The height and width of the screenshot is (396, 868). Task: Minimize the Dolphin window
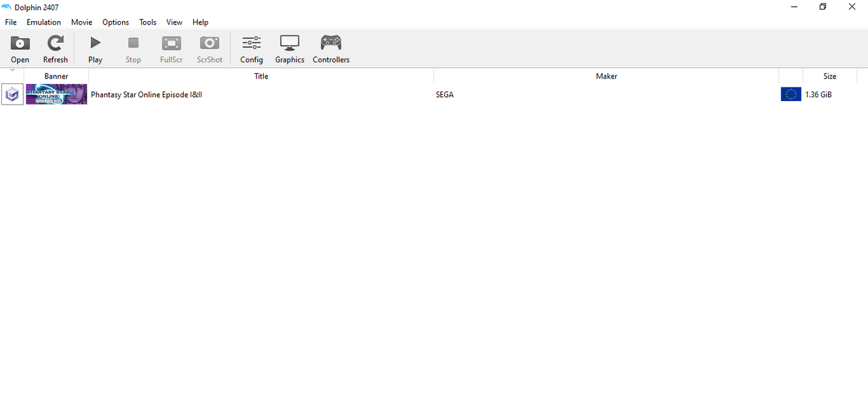pos(794,7)
